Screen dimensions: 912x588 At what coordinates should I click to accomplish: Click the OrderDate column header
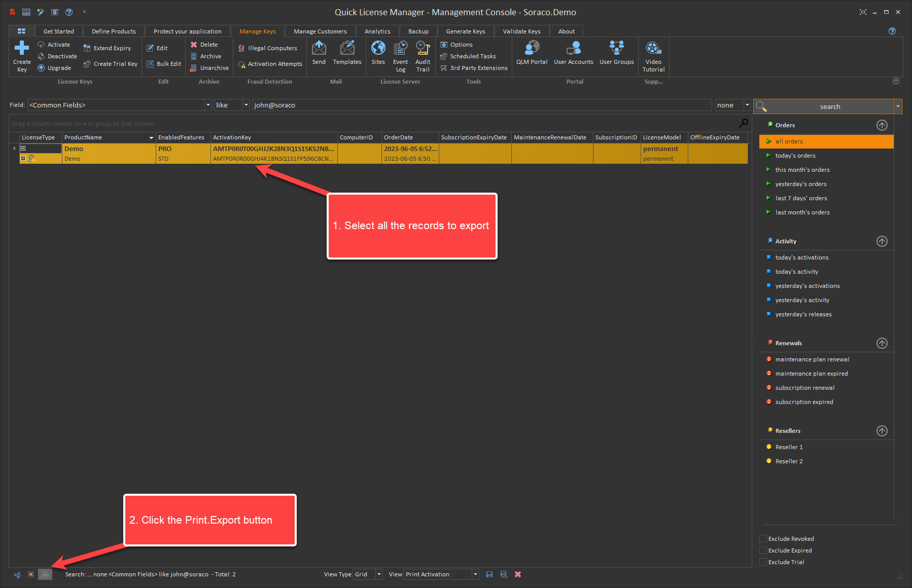(x=410, y=137)
